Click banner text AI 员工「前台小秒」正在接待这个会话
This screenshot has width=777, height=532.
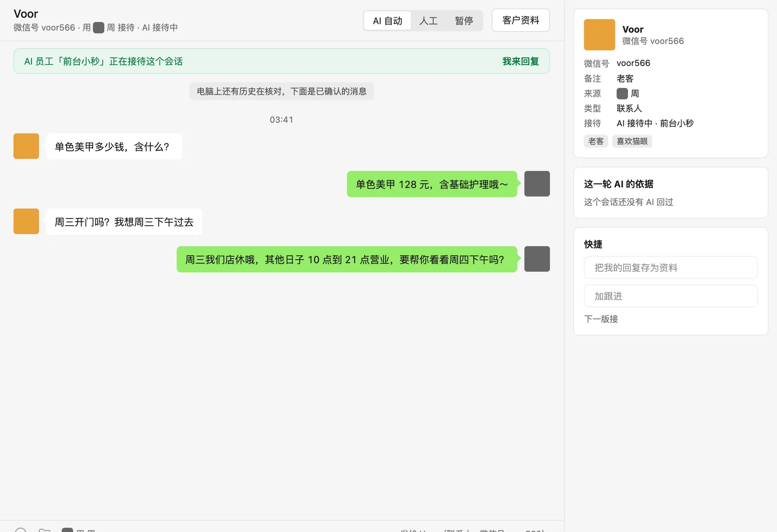103,61
